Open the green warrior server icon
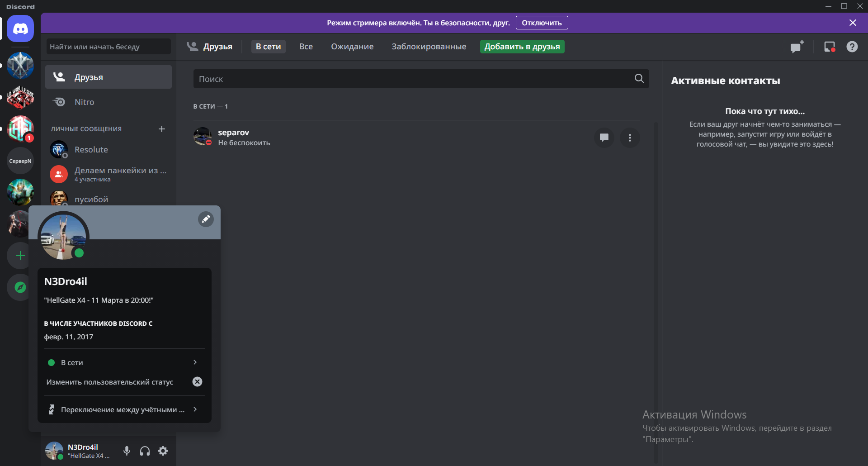 pos(20,192)
